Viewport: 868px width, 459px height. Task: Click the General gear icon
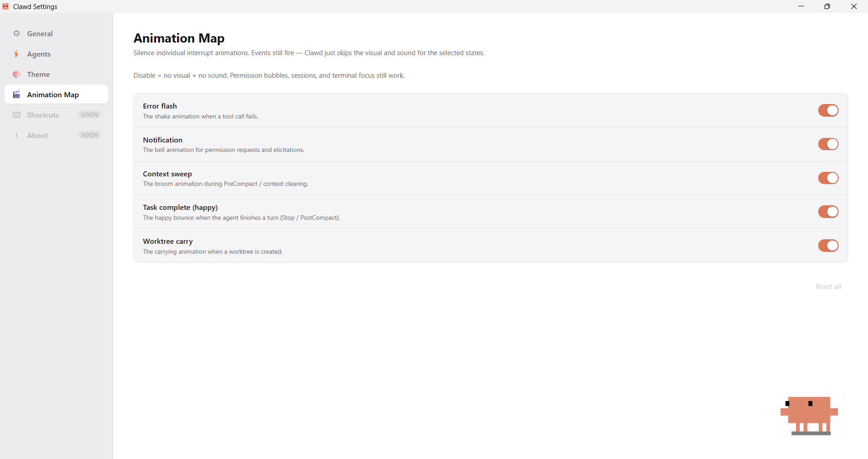click(17, 33)
